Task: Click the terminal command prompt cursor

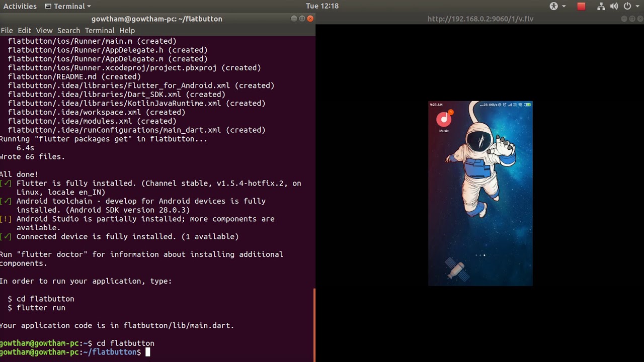Action: (x=148, y=352)
